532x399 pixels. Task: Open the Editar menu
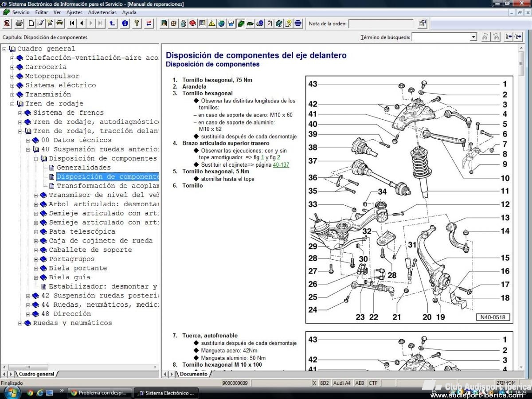(42, 12)
